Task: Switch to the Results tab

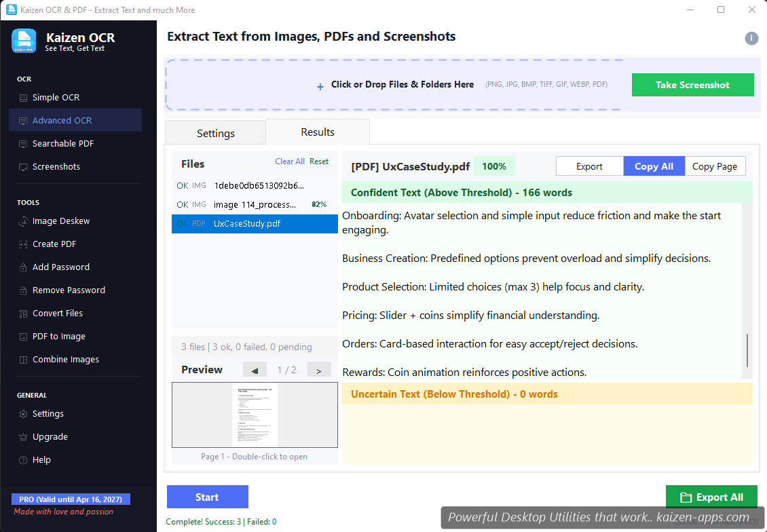Action: tap(318, 132)
